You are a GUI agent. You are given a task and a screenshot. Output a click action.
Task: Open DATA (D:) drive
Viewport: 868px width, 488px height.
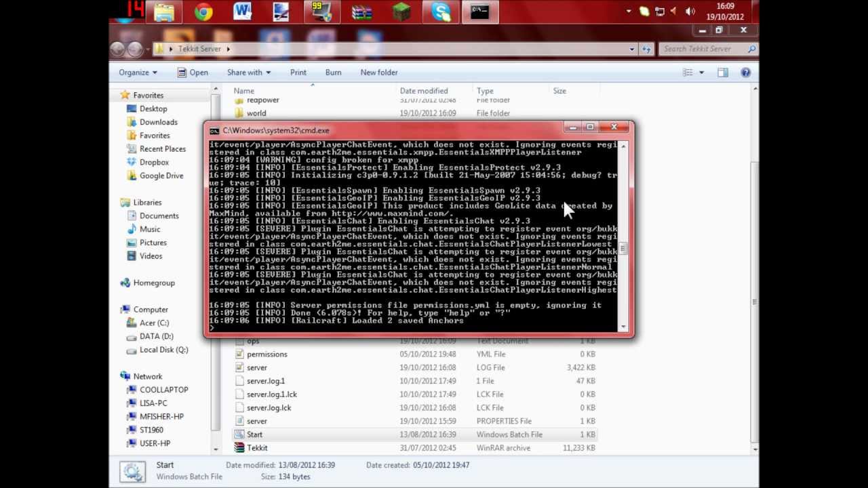156,336
